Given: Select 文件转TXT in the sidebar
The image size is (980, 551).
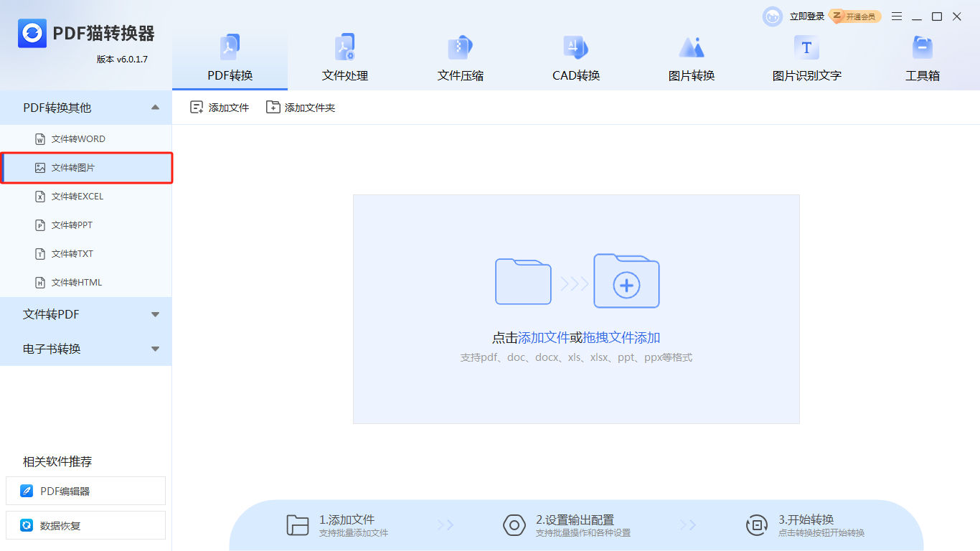Looking at the screenshot, I should tap(86, 254).
